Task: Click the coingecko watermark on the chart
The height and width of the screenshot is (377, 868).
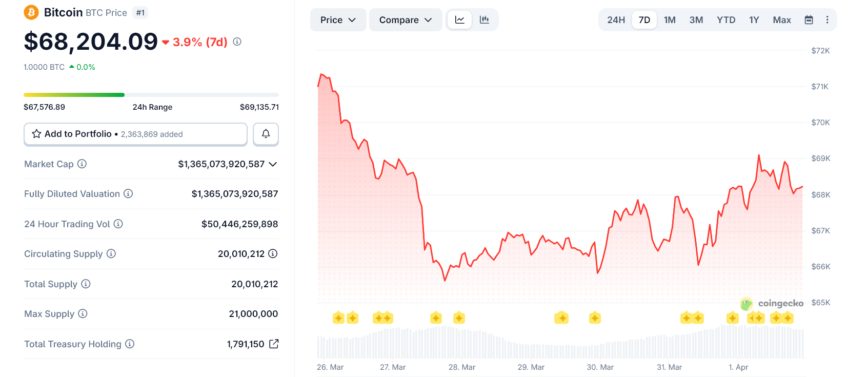Action: click(x=772, y=303)
